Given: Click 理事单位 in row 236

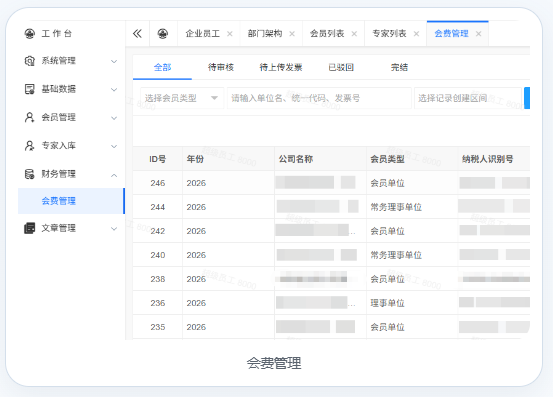Looking at the screenshot, I should pyautogui.click(x=387, y=303).
